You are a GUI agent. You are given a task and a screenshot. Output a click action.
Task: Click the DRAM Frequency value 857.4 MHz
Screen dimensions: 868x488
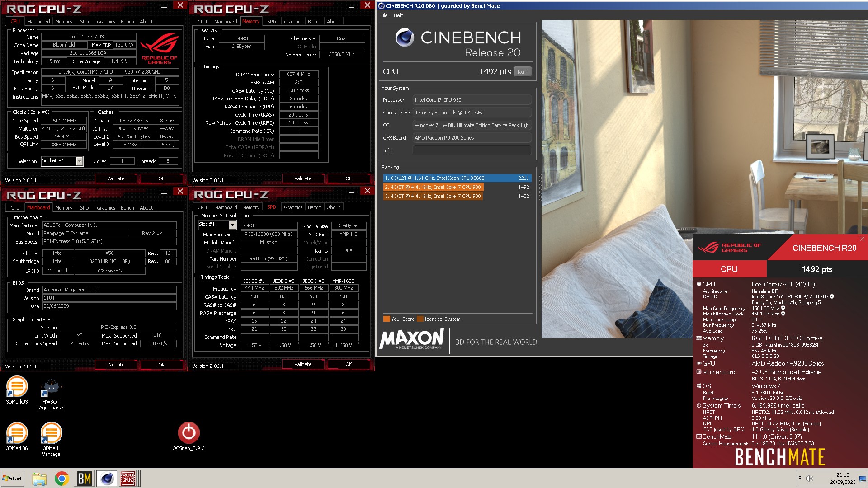[x=298, y=74]
